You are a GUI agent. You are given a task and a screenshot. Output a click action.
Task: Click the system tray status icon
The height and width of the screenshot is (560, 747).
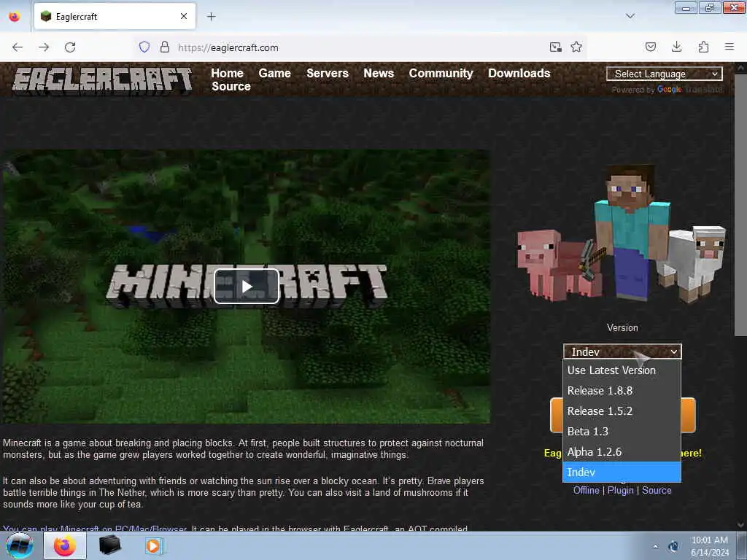[x=673, y=546]
